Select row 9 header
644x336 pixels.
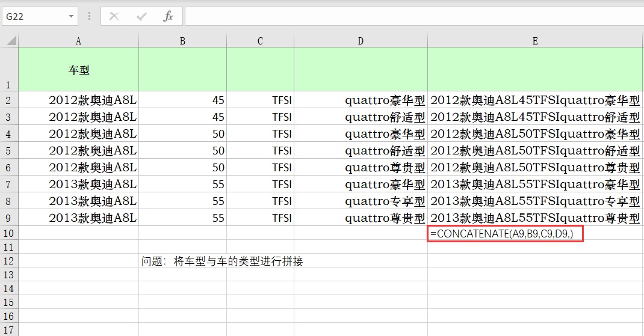(8, 218)
